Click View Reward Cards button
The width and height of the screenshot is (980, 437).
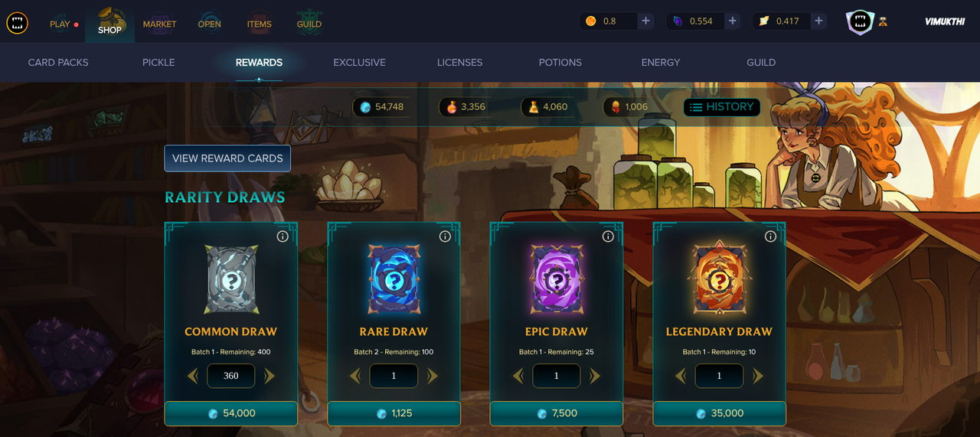[227, 158]
